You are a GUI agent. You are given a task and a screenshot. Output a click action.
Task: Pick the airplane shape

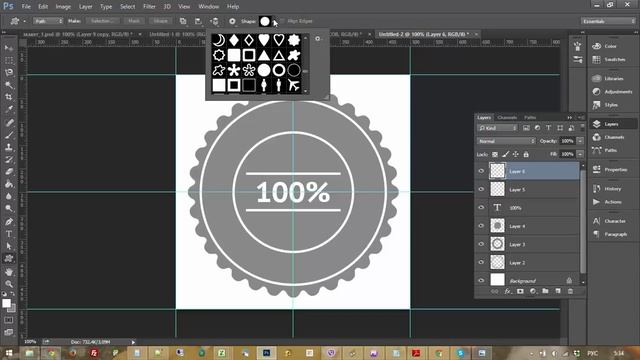pyautogui.click(x=293, y=85)
